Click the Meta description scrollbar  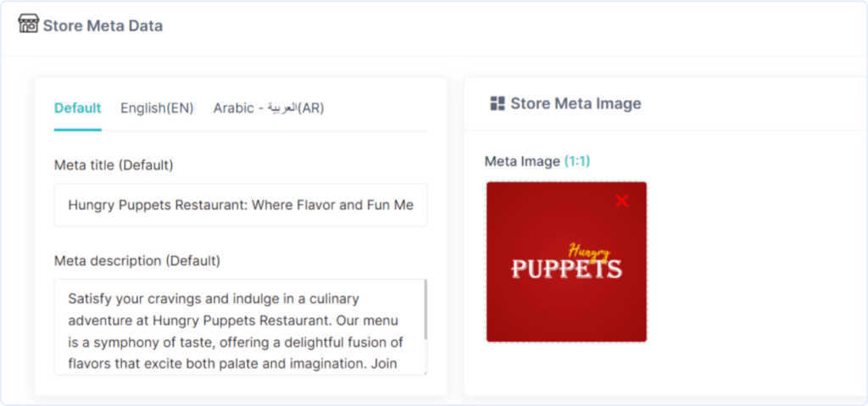click(426, 310)
